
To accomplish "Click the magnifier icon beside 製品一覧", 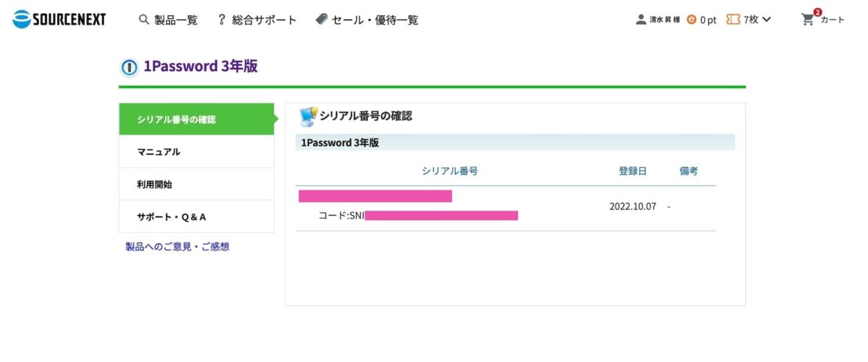I will (x=143, y=20).
